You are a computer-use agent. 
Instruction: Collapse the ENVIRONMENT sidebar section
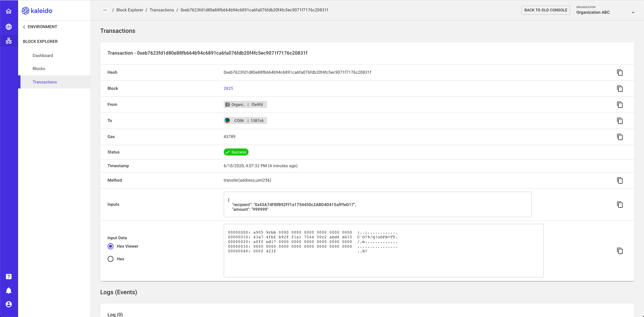(x=24, y=26)
